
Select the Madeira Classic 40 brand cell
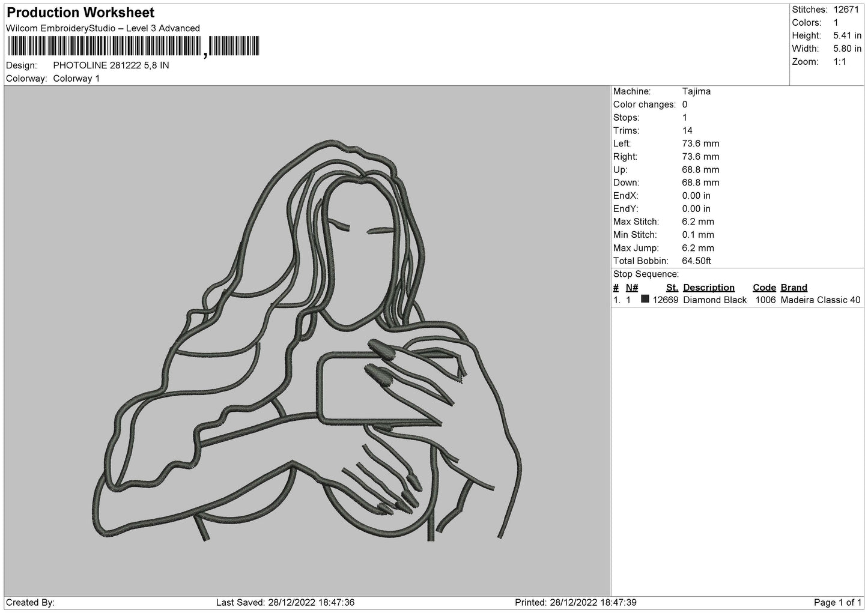click(821, 300)
